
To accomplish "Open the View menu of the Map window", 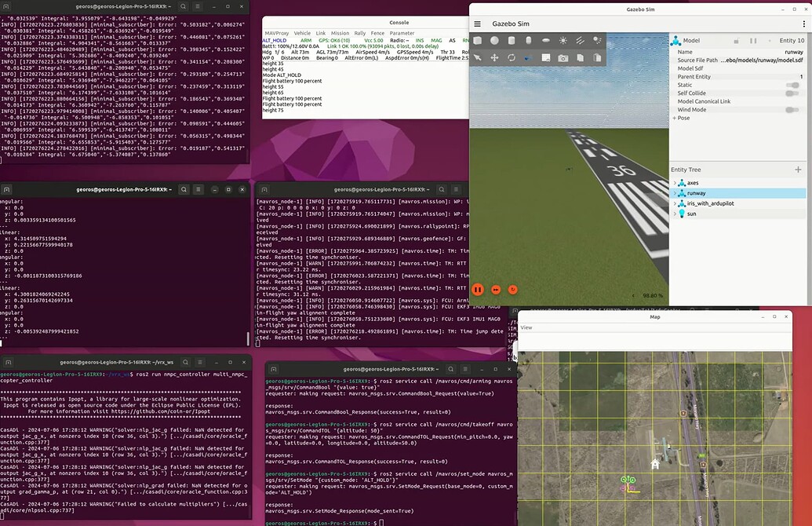I will click(x=527, y=327).
